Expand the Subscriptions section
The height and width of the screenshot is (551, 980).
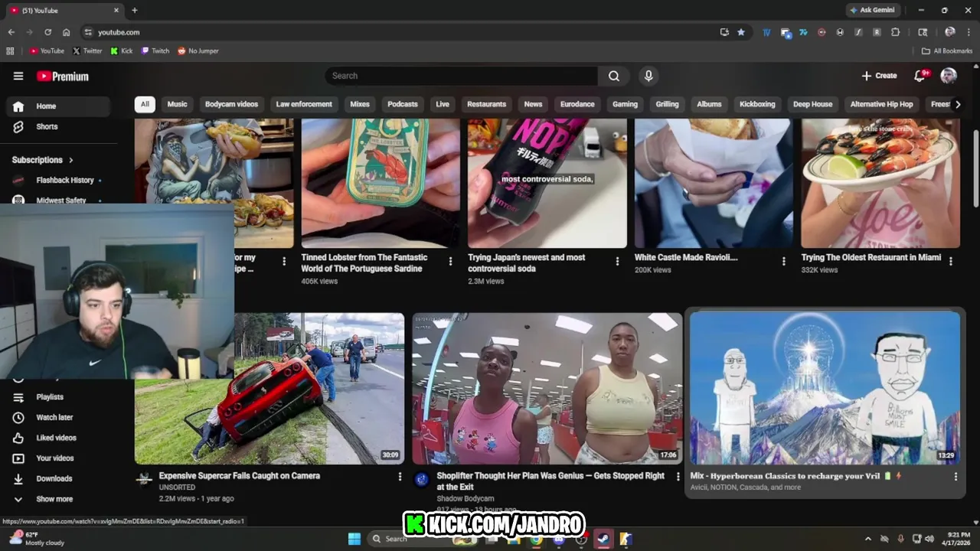[43, 160]
